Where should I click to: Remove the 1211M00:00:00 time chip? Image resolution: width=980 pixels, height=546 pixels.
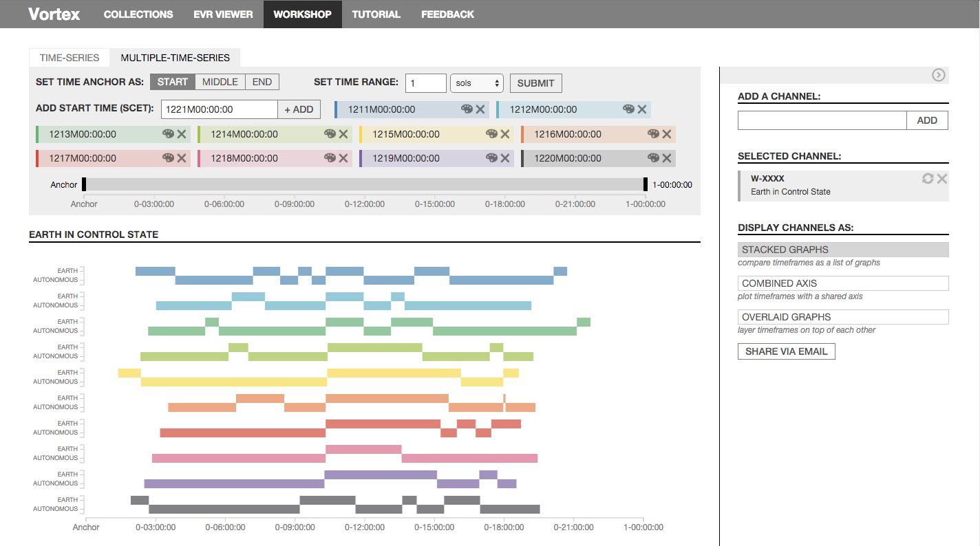pos(480,109)
